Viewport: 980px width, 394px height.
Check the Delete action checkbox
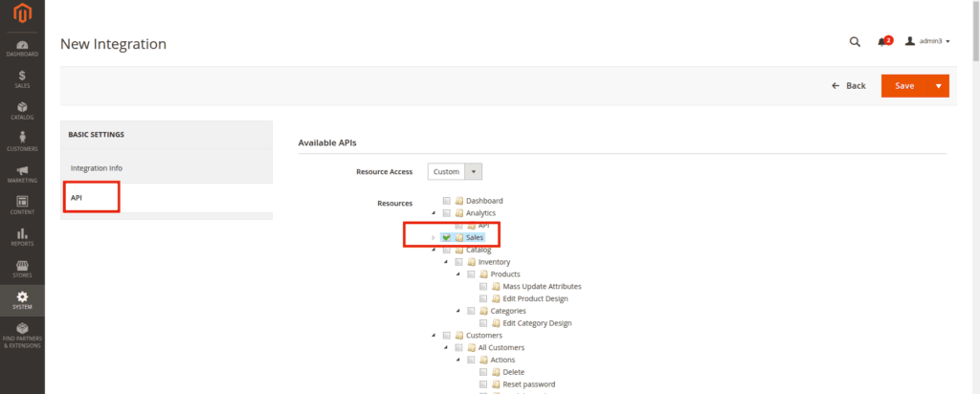(x=483, y=372)
